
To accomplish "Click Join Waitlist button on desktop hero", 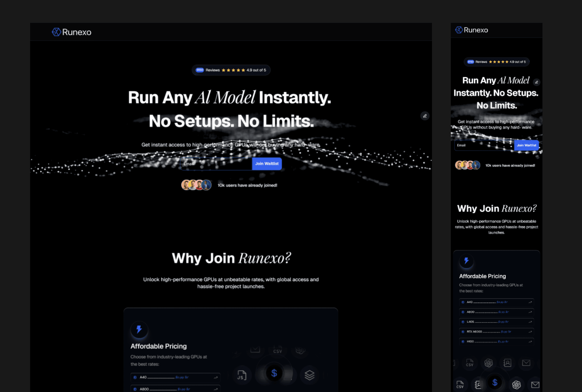I will coord(267,164).
